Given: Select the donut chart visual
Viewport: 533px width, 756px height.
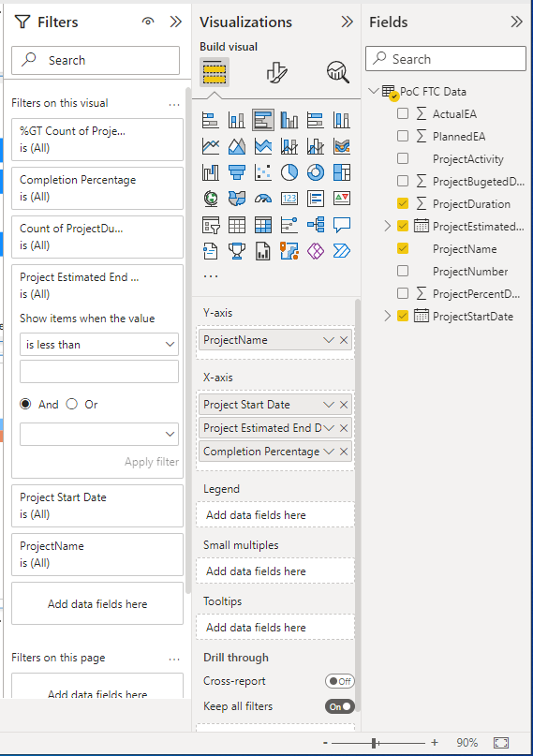Looking at the screenshot, I should pyautogui.click(x=315, y=172).
